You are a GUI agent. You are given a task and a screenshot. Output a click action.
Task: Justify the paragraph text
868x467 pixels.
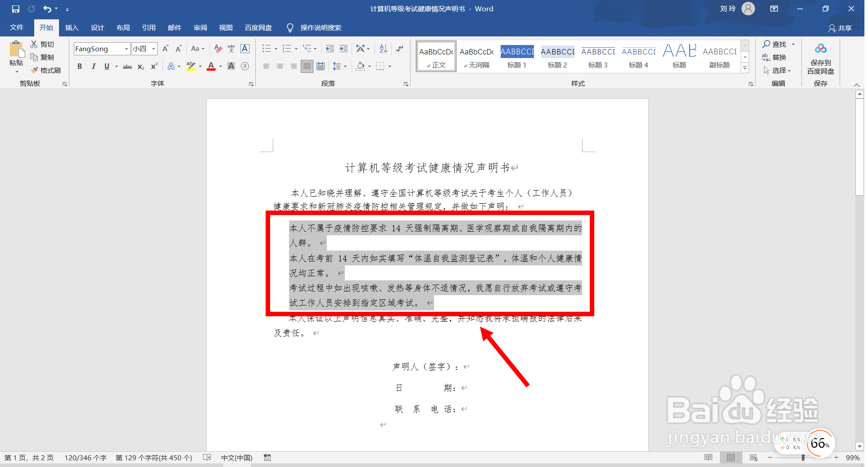307,67
